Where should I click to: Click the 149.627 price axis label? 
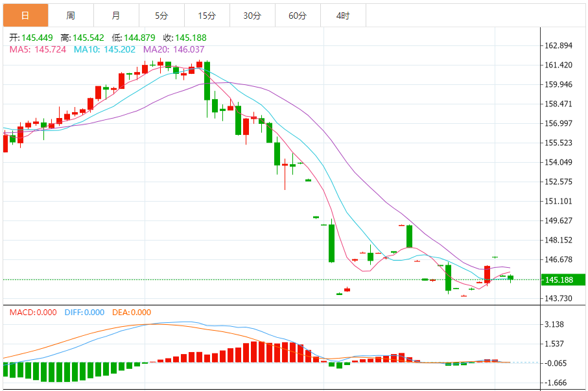pyautogui.click(x=558, y=220)
